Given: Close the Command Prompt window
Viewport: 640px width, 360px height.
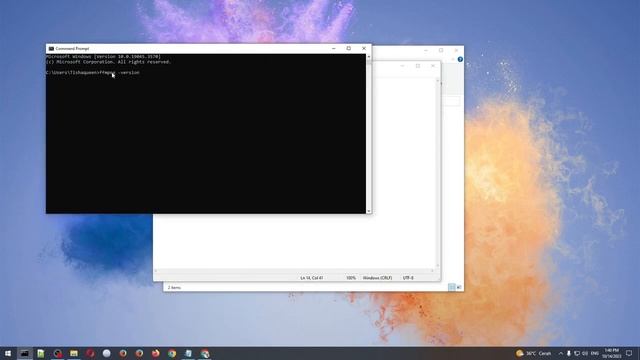Looking at the screenshot, I should [364, 48].
